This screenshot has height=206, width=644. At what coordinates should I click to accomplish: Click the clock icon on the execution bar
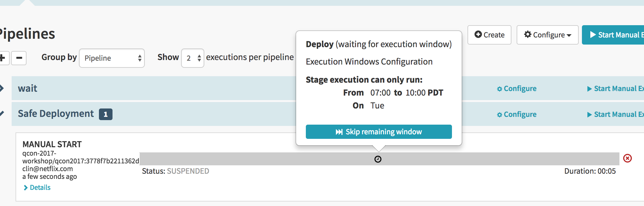(x=378, y=159)
